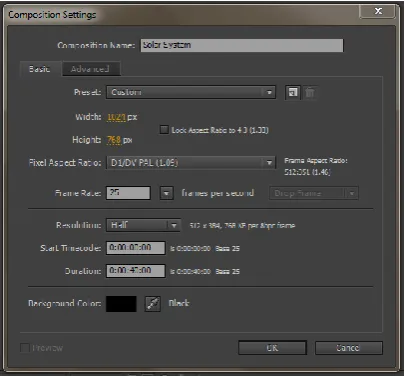405x376 pixels.
Task: Toggle Lock Aspect Ratio to 4:3 checkbox
Action: click(164, 129)
